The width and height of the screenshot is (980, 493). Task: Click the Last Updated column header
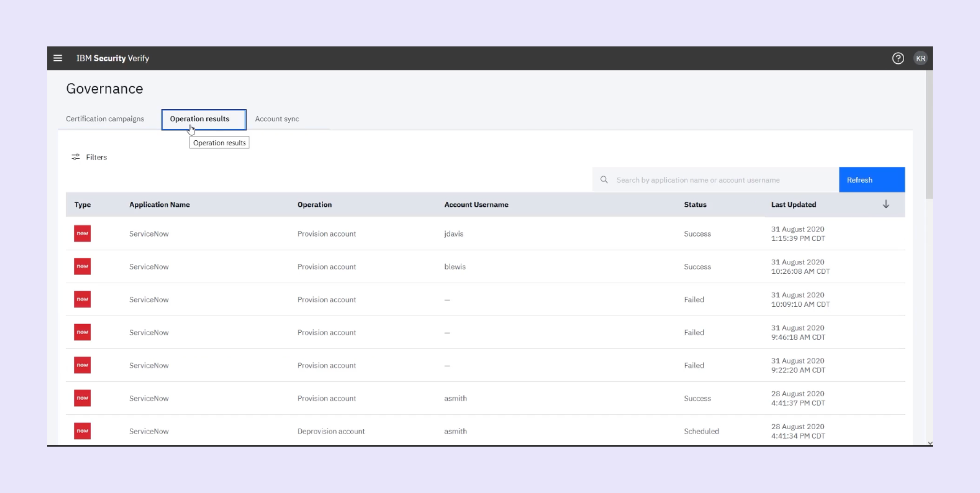pos(793,205)
